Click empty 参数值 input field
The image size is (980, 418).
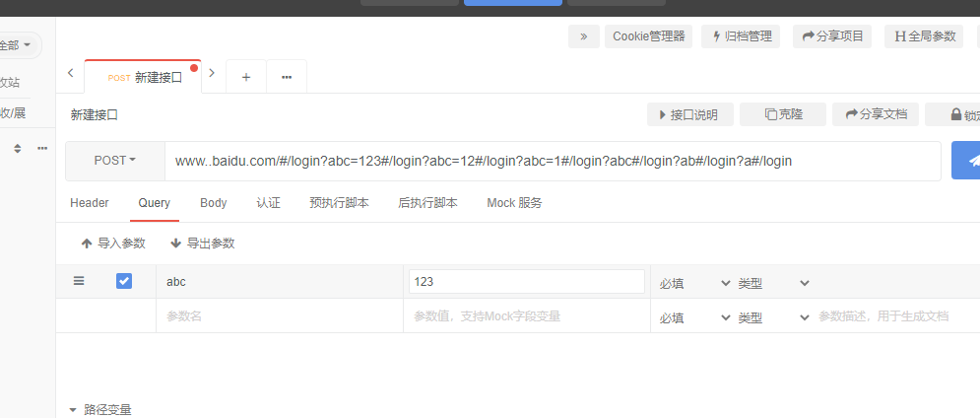(526, 316)
